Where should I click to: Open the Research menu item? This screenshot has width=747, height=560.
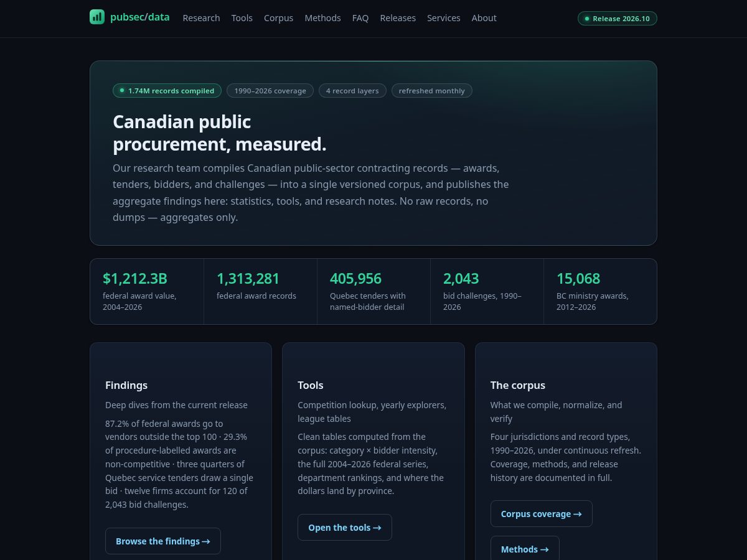[201, 18]
